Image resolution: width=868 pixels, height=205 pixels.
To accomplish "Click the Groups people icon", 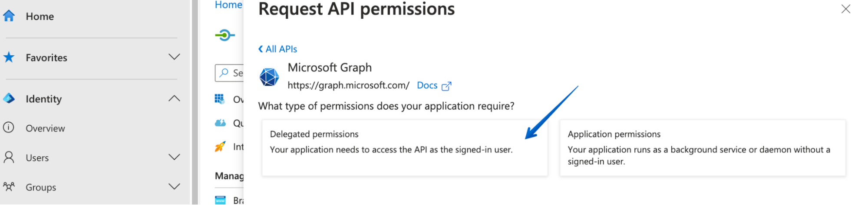I will tap(9, 187).
